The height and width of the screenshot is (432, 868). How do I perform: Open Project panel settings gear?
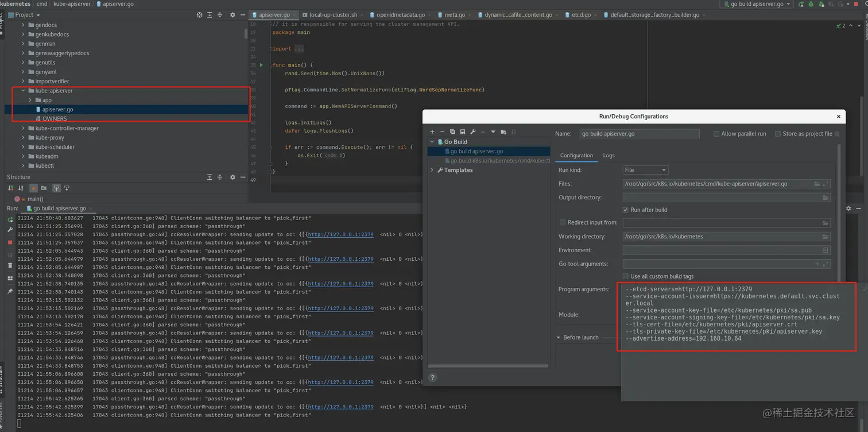[232, 15]
